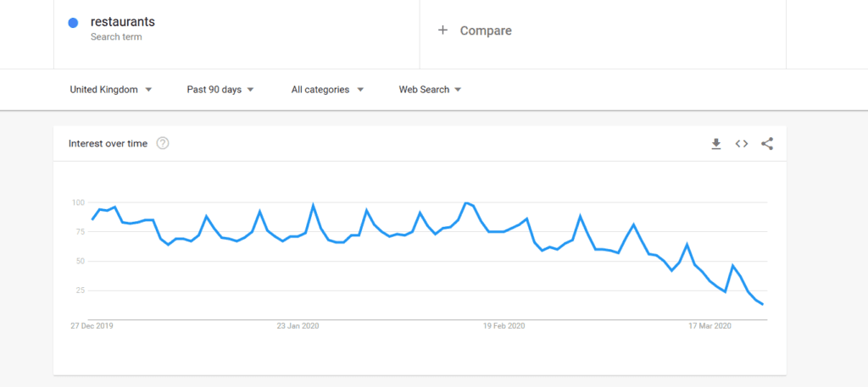Expand the Past 90 days dropdown
Viewport: 868px width, 387px height.
220,90
